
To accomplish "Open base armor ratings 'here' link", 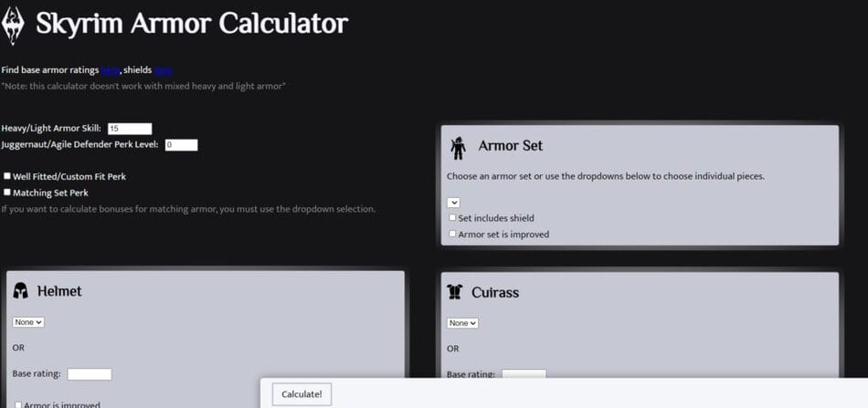I will click(111, 70).
